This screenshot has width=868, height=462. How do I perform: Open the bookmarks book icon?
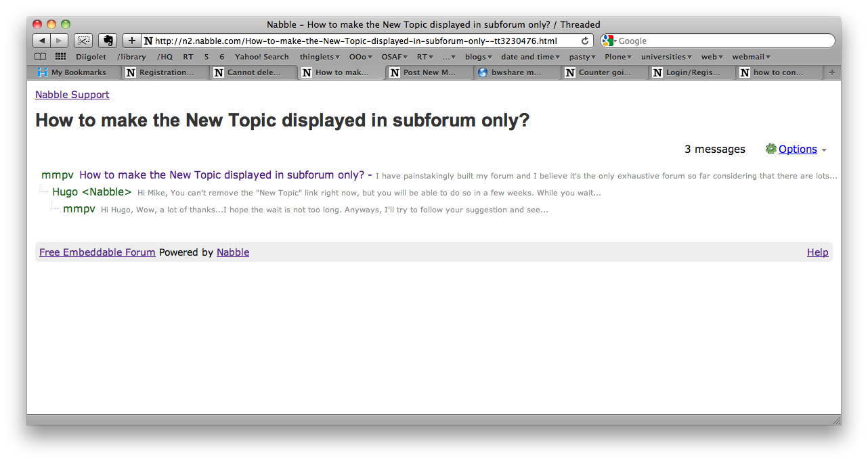pyautogui.click(x=41, y=57)
